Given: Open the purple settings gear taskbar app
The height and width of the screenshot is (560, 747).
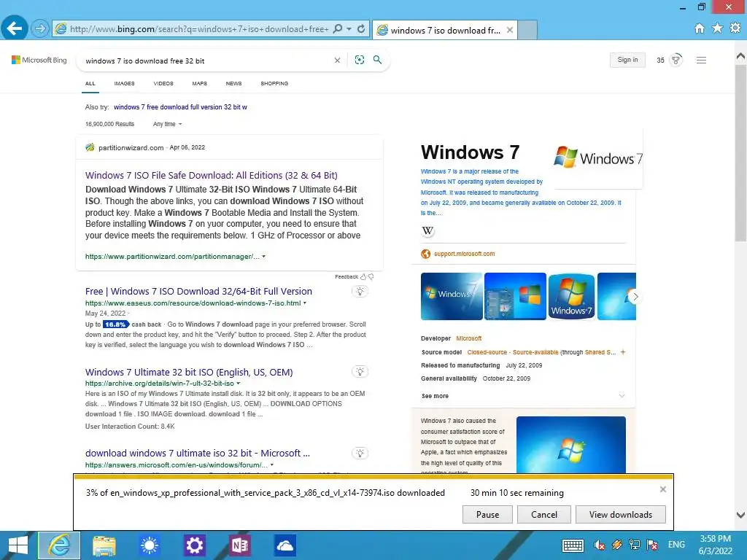Looking at the screenshot, I should click(194, 545).
